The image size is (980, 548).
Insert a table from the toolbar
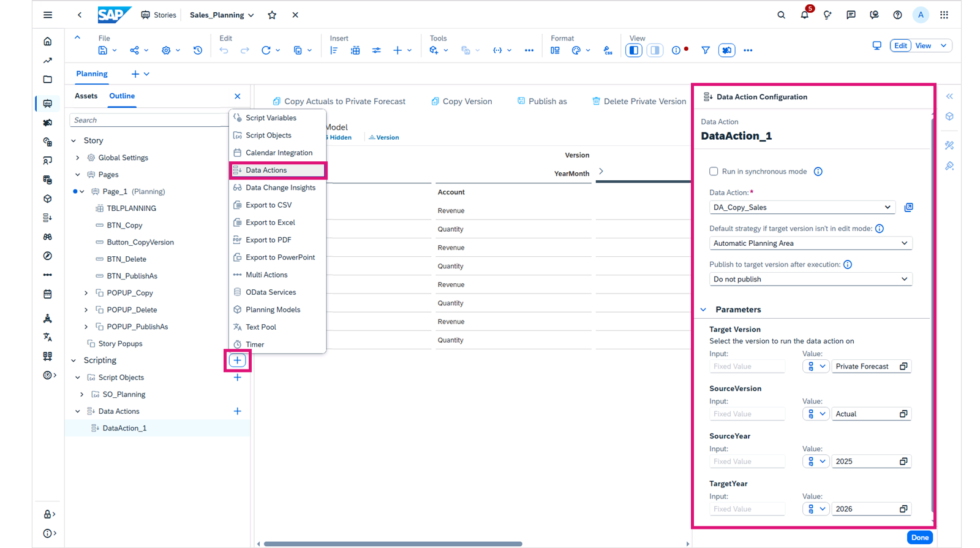355,50
